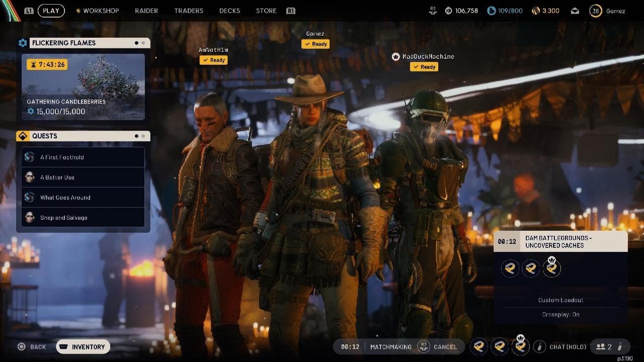Click the A Better Use quest giver portrait
The height and width of the screenshot is (362, 644).
(x=30, y=177)
